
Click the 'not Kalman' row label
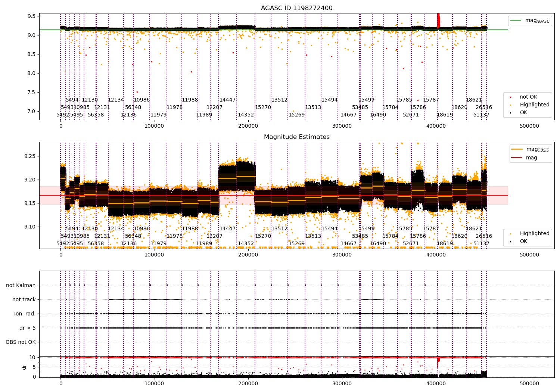21,285
